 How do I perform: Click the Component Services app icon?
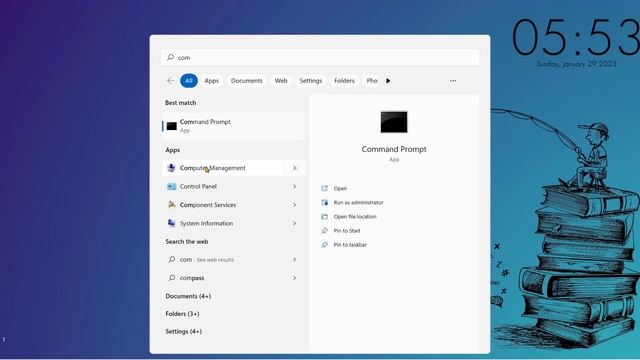click(171, 205)
